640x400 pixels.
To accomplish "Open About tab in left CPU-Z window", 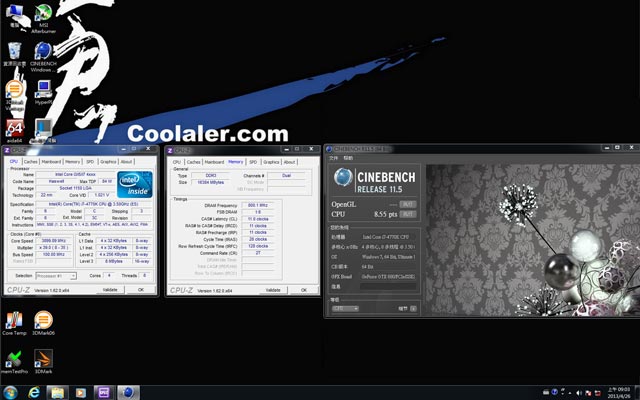I will tap(126, 162).
